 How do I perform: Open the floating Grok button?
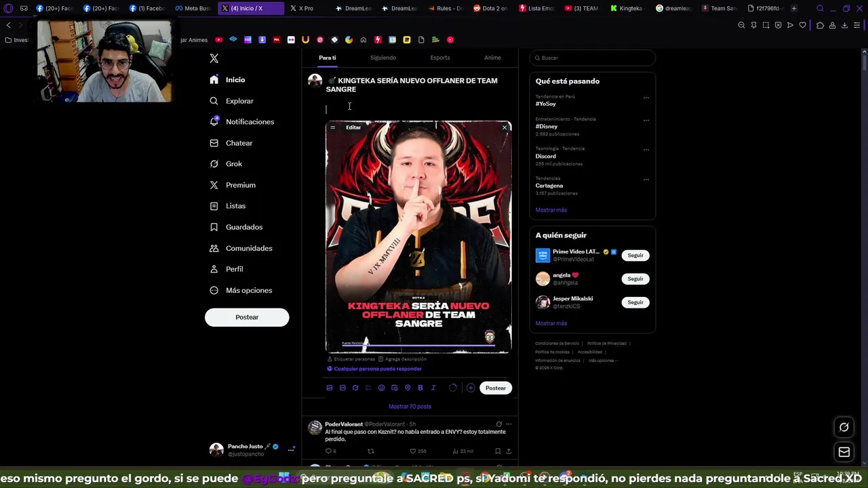click(844, 427)
